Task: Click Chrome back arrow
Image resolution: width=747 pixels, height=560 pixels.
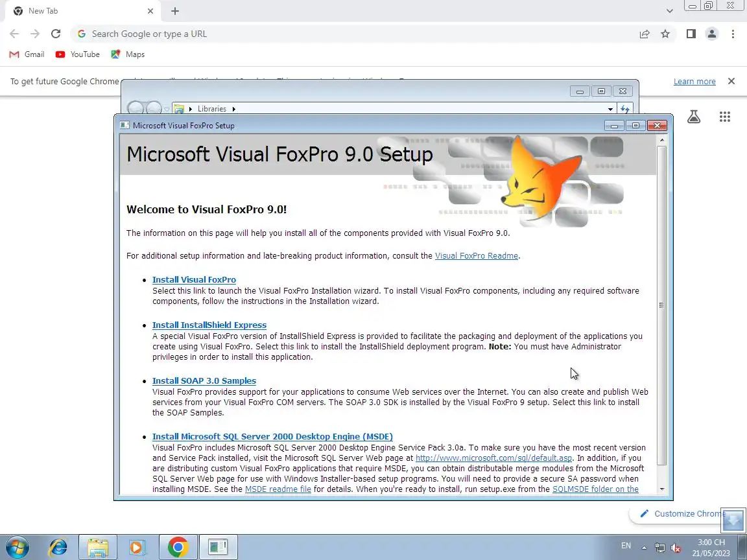Action: click(14, 34)
